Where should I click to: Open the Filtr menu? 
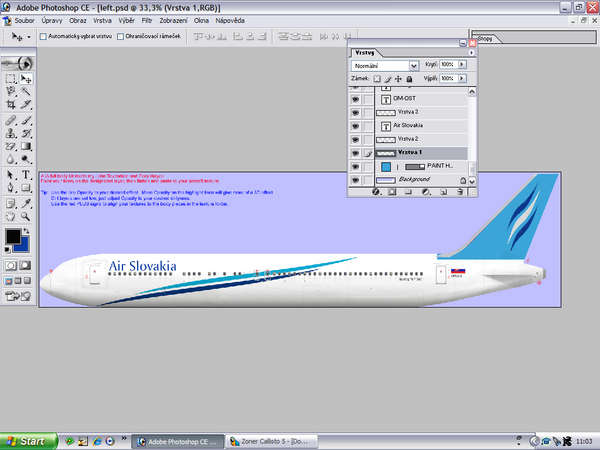pyautogui.click(x=147, y=21)
